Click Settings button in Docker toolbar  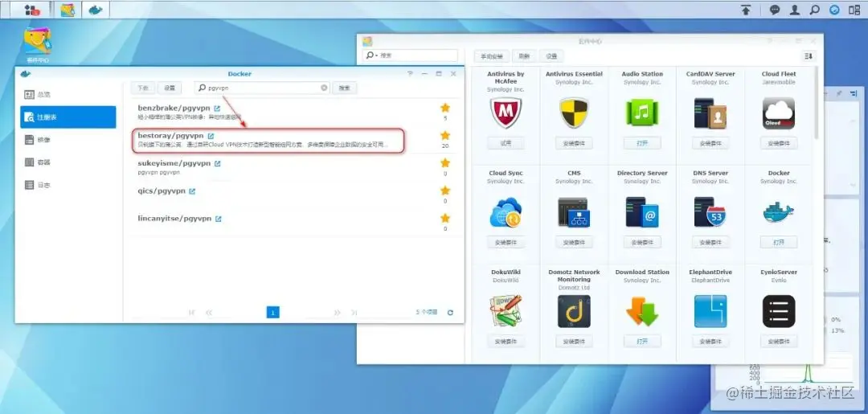point(170,88)
